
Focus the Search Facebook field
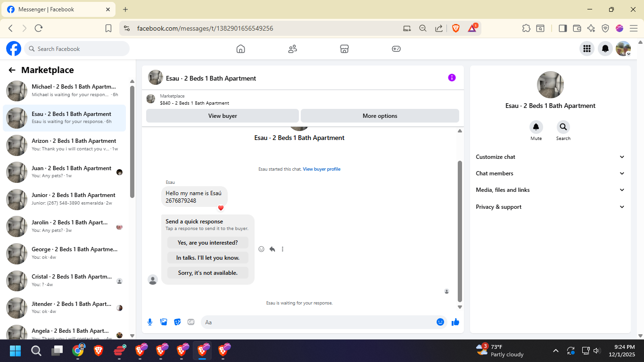click(x=77, y=49)
